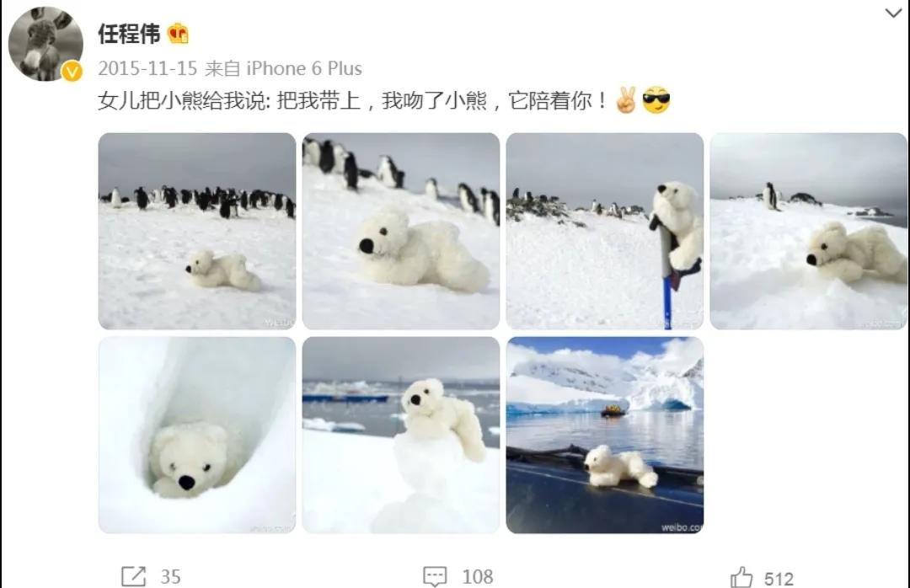Expand the post options chevron

click(x=893, y=12)
